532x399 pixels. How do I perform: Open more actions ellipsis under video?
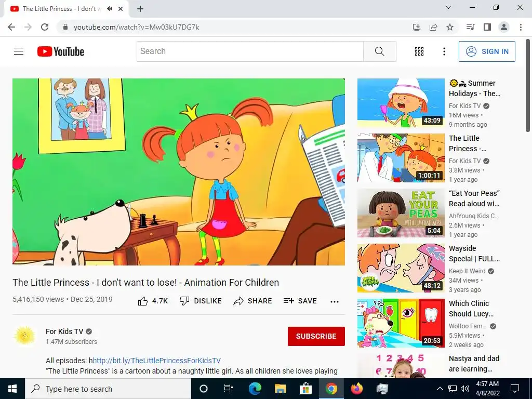coord(335,302)
